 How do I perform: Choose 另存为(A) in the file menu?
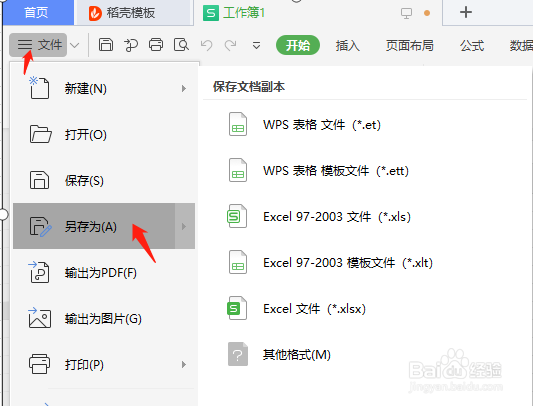pyautogui.click(x=104, y=226)
